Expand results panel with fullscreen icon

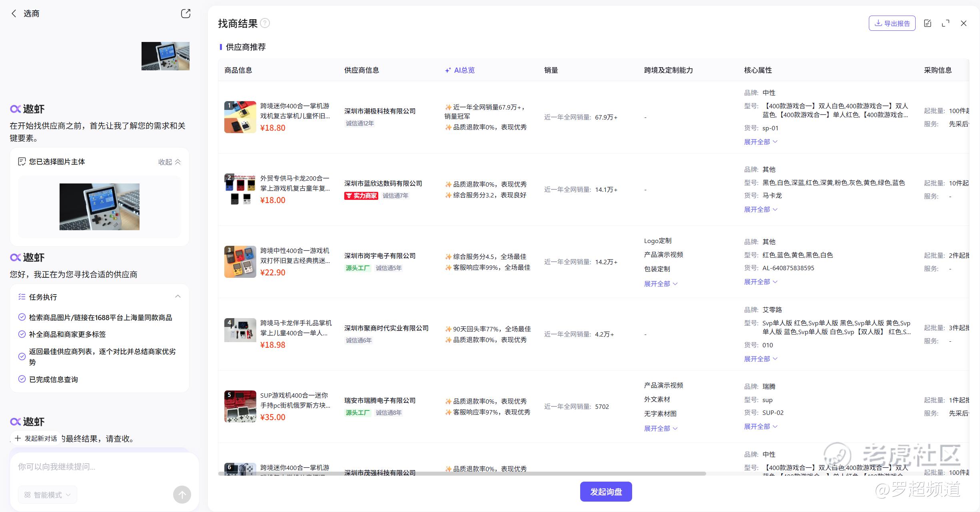tap(946, 23)
